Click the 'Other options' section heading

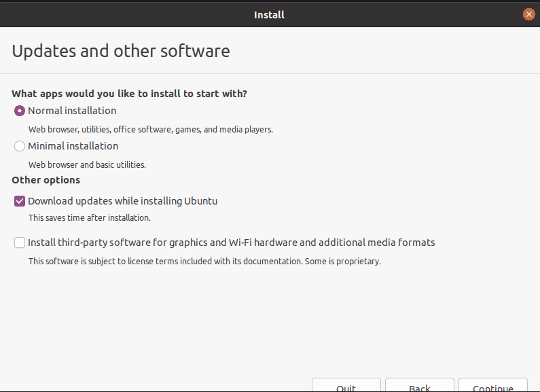(x=46, y=180)
